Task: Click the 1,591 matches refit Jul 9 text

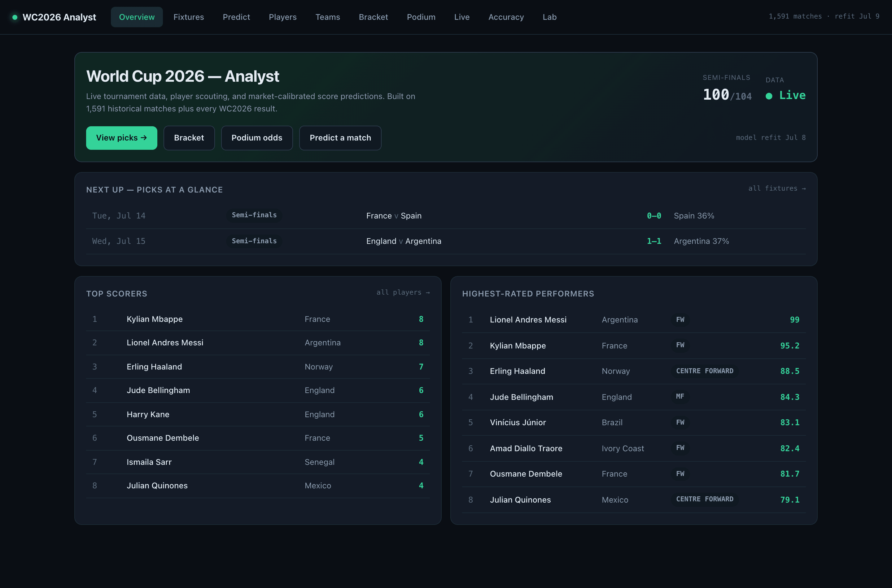Action: (824, 16)
